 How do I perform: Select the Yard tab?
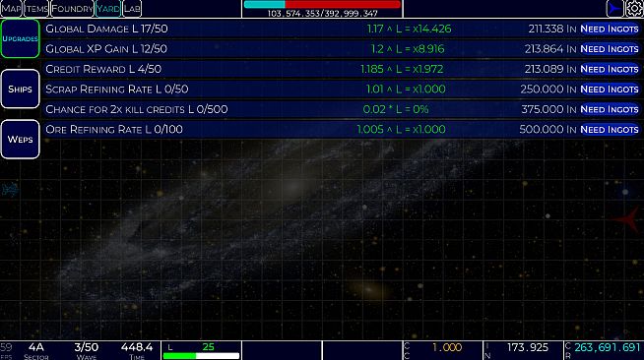(108, 9)
